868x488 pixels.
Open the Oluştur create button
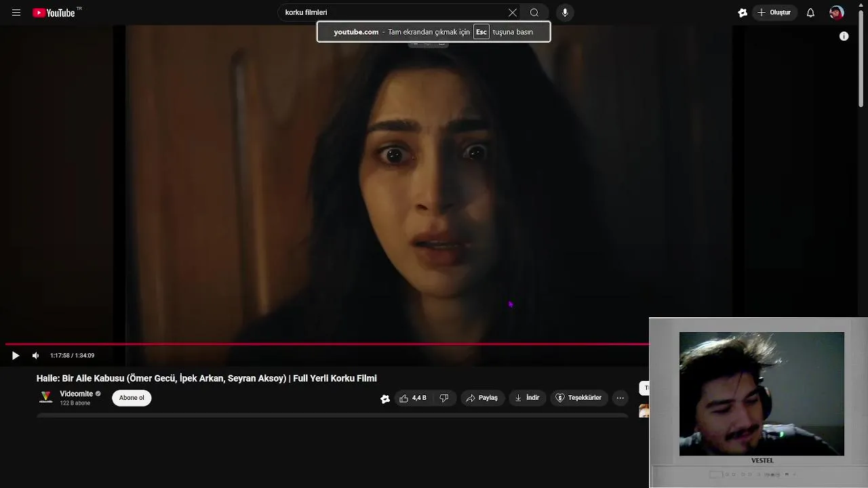point(774,13)
